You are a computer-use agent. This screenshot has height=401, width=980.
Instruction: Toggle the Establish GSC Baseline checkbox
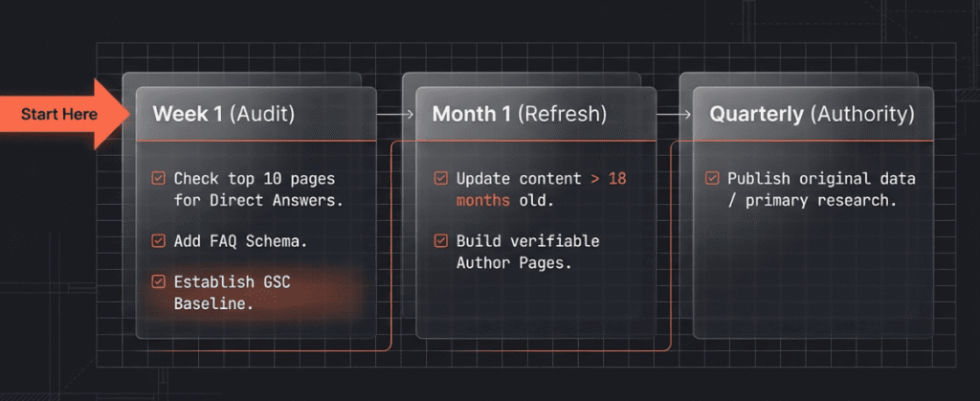(x=158, y=282)
